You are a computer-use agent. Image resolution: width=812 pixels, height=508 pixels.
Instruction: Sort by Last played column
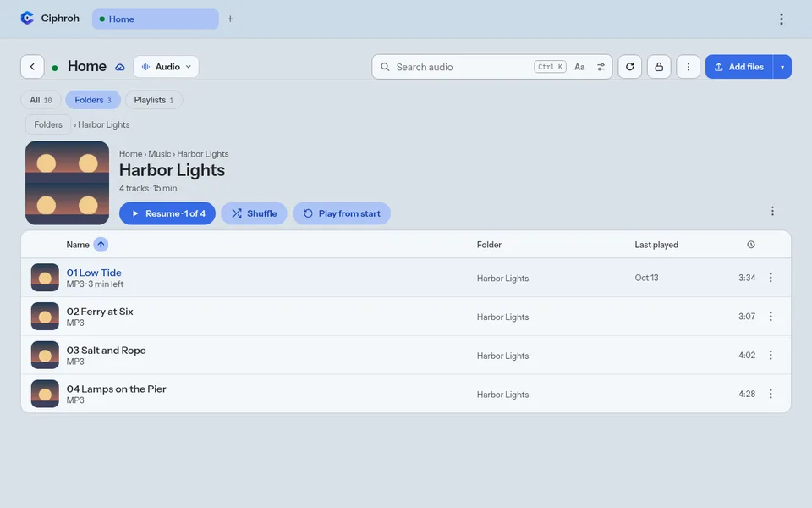coord(656,245)
